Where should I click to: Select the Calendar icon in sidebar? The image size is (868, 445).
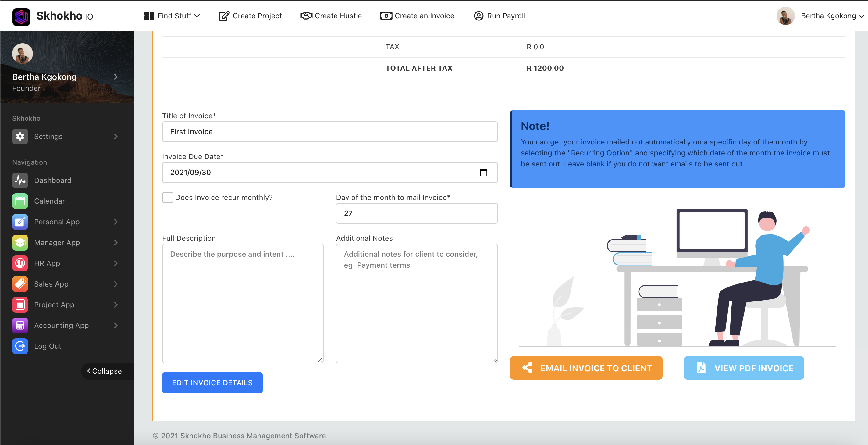tap(20, 201)
